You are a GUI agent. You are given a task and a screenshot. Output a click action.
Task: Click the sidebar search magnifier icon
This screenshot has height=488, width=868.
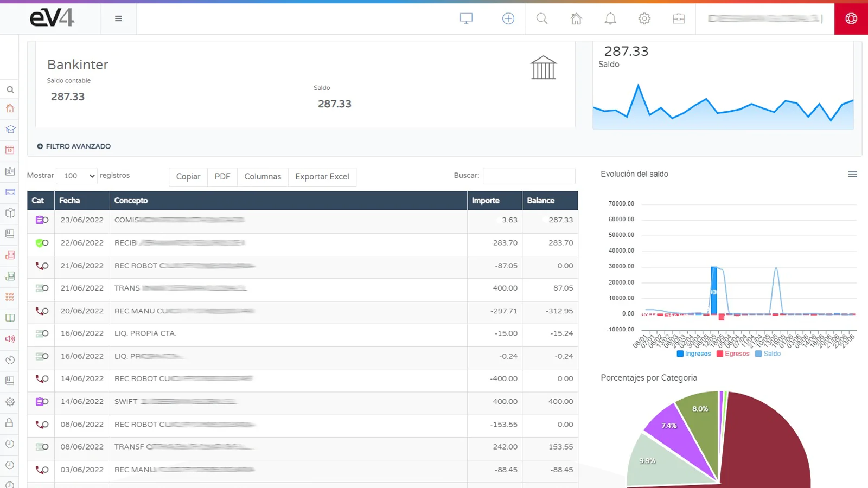[x=10, y=89]
